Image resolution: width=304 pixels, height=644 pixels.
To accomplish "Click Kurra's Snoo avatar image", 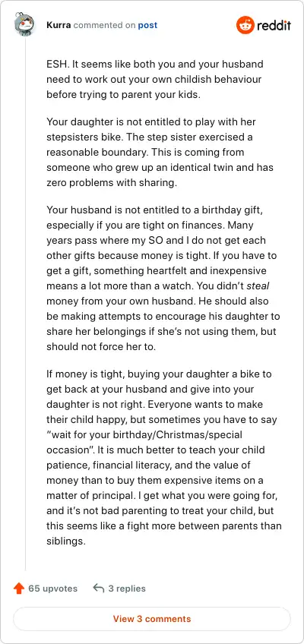I will (24, 24).
